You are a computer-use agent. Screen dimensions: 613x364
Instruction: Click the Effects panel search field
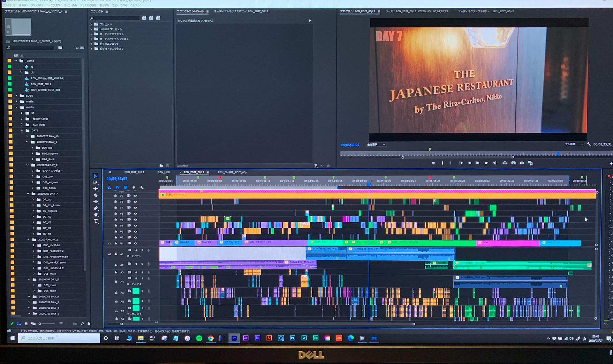click(x=115, y=18)
